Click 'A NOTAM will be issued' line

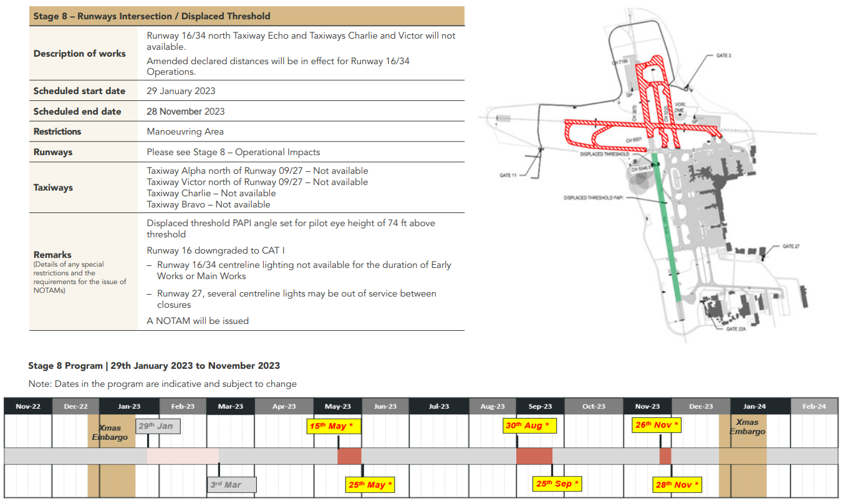[x=198, y=321]
